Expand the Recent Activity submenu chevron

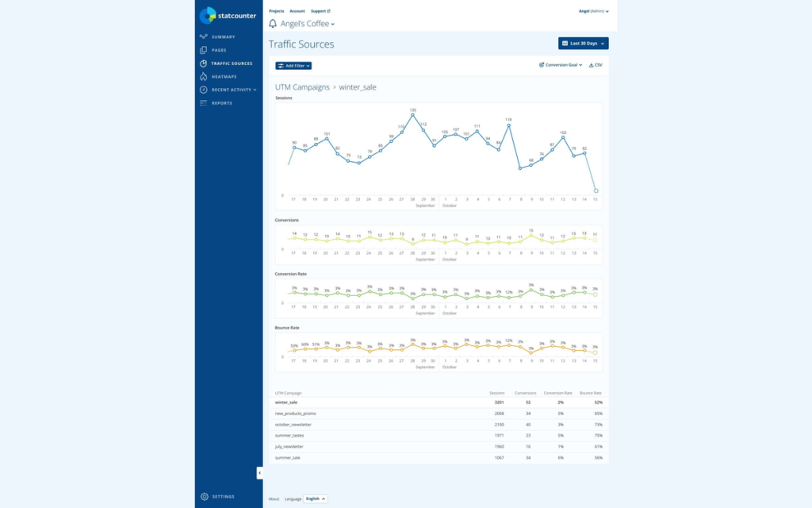pos(255,90)
